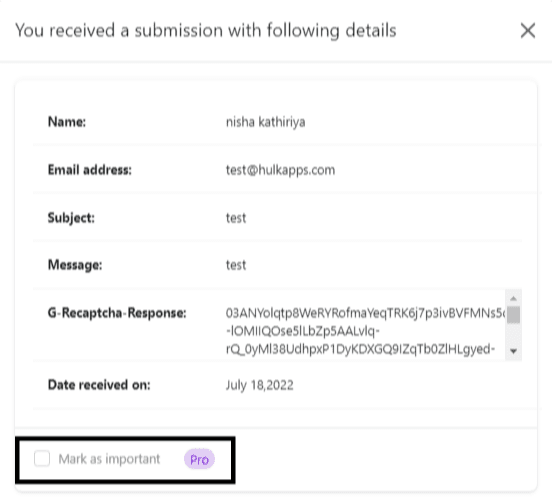This screenshot has width=552, height=503.
Task: Click the scroll up arrow in recaptcha field
Action: [513, 298]
